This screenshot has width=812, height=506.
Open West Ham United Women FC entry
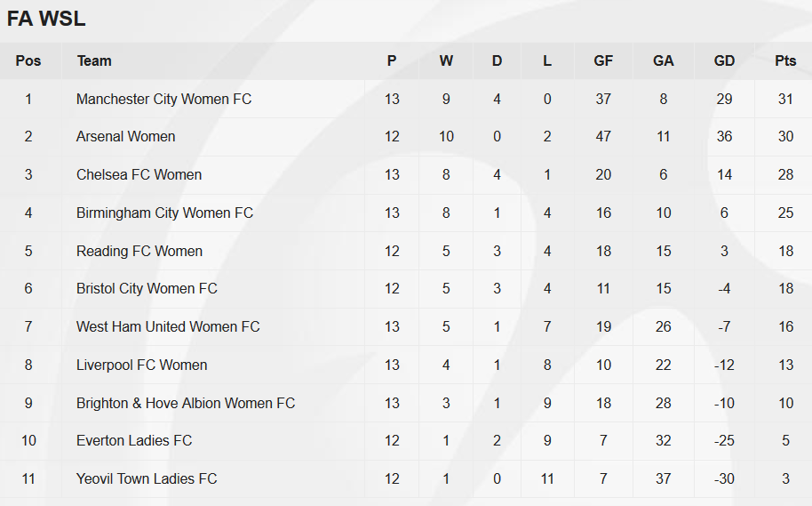coord(168,326)
